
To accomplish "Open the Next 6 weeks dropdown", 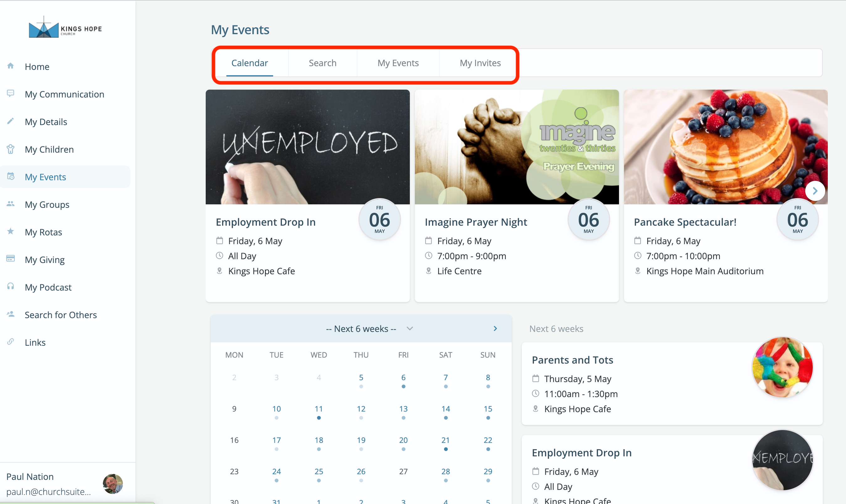I will (369, 328).
